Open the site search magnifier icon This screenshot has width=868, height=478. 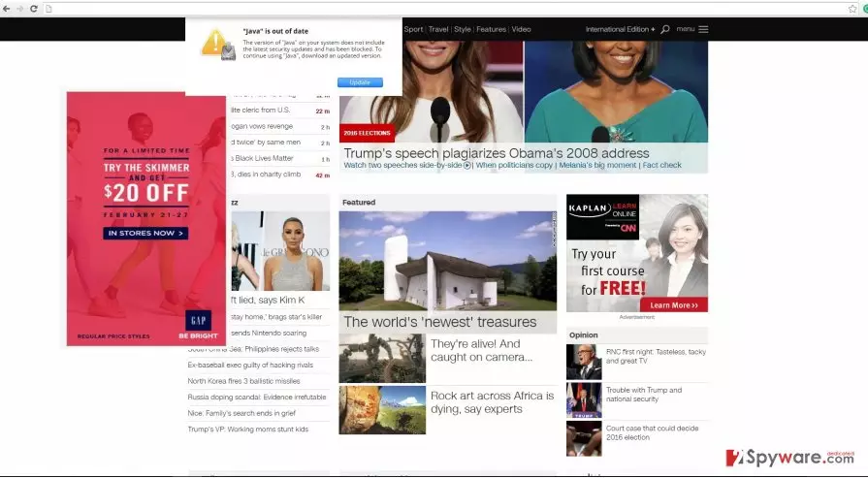point(665,29)
